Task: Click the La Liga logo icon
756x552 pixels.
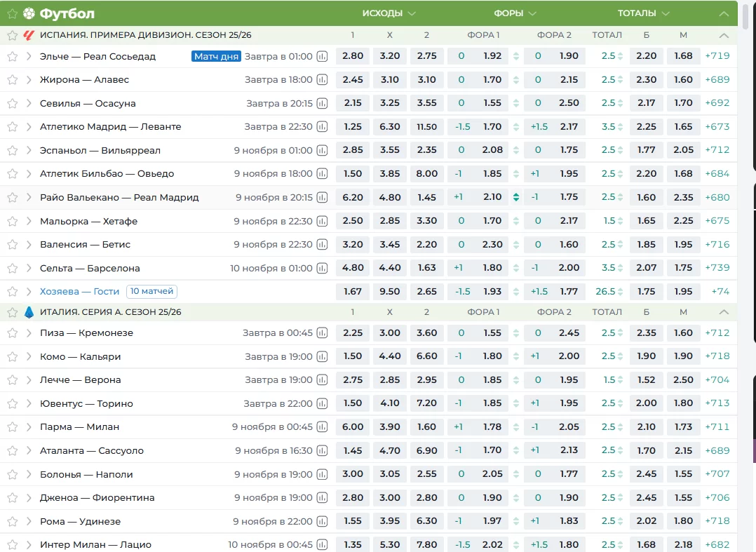Action: (29, 35)
